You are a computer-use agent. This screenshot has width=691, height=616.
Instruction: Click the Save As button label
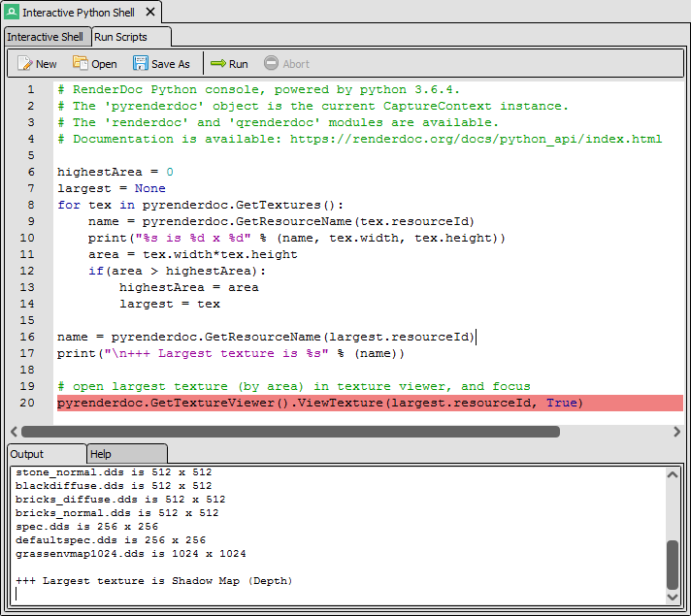171,64
